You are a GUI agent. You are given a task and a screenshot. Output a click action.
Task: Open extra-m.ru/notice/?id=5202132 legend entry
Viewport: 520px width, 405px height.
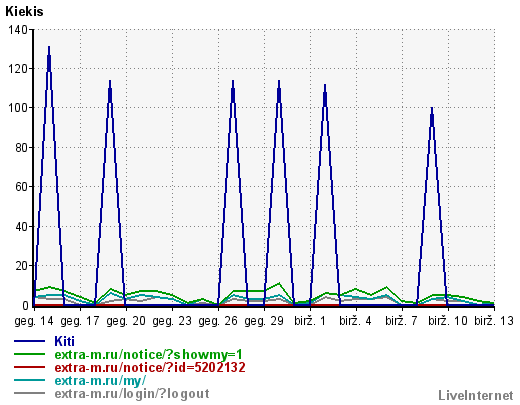(x=150, y=367)
